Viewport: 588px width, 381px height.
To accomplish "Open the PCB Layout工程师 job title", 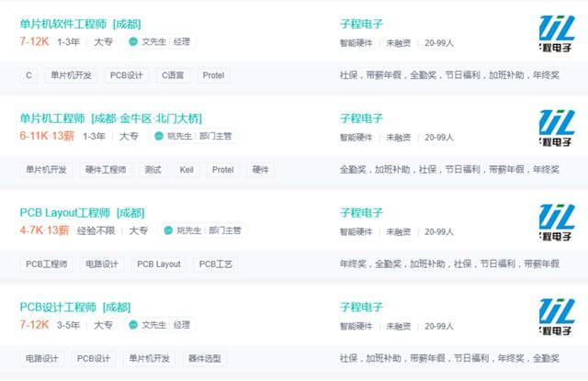I will 82,213.
